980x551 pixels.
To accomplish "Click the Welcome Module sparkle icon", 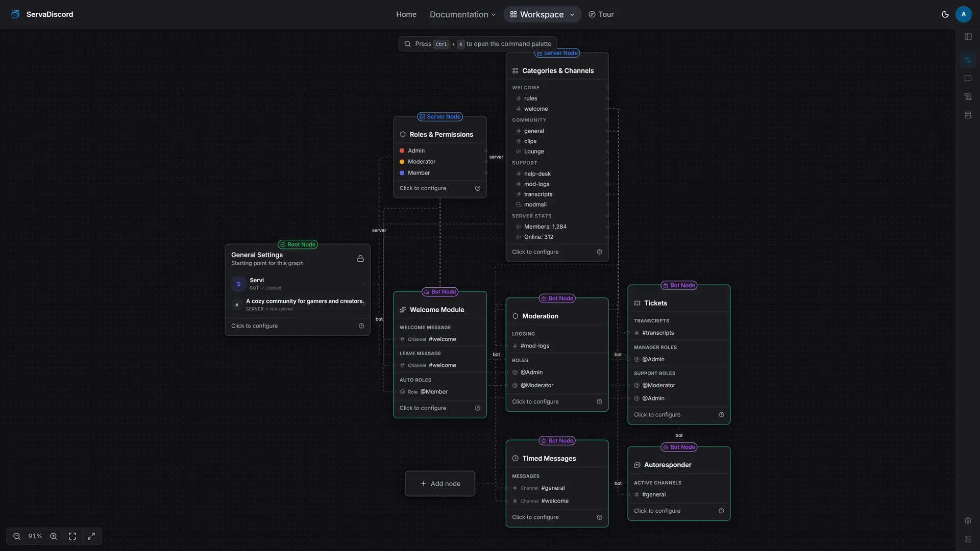I will coord(403,310).
